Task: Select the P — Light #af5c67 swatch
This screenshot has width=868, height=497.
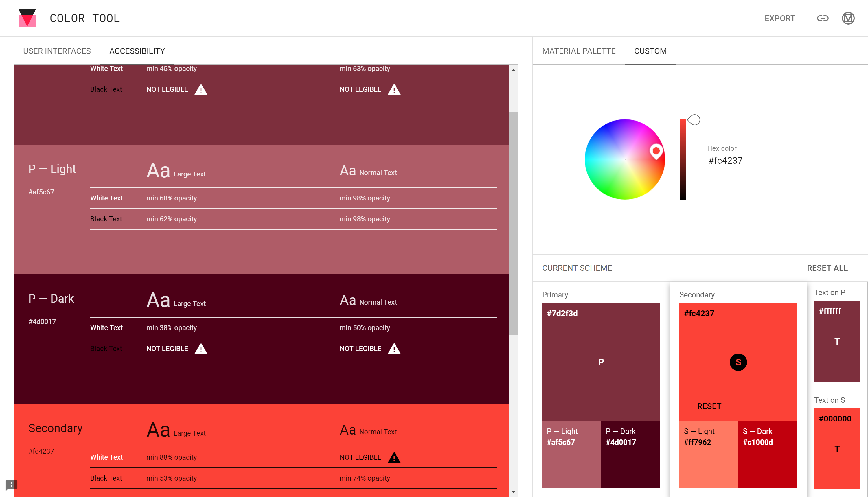Action: [x=571, y=454]
